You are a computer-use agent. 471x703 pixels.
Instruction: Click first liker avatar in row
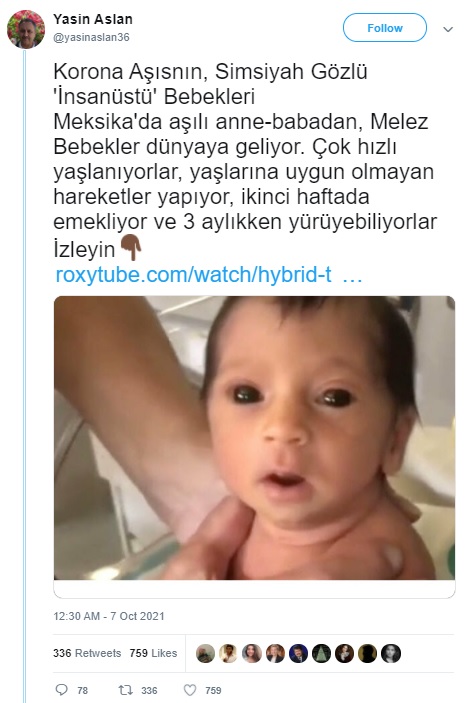click(205, 654)
